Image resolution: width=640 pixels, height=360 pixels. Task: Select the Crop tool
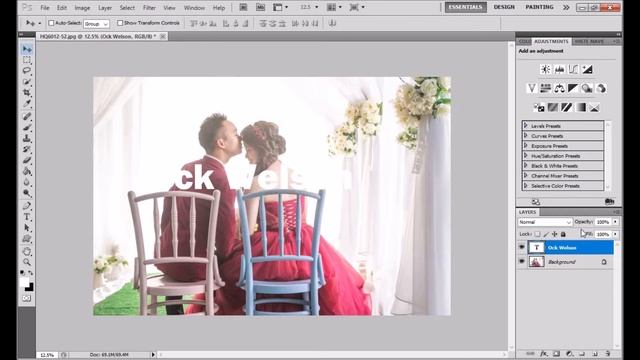pos(27,93)
